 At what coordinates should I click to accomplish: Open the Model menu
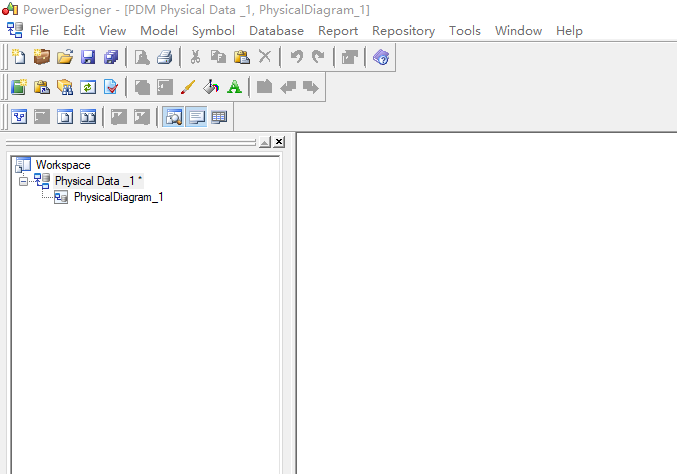[x=159, y=31]
